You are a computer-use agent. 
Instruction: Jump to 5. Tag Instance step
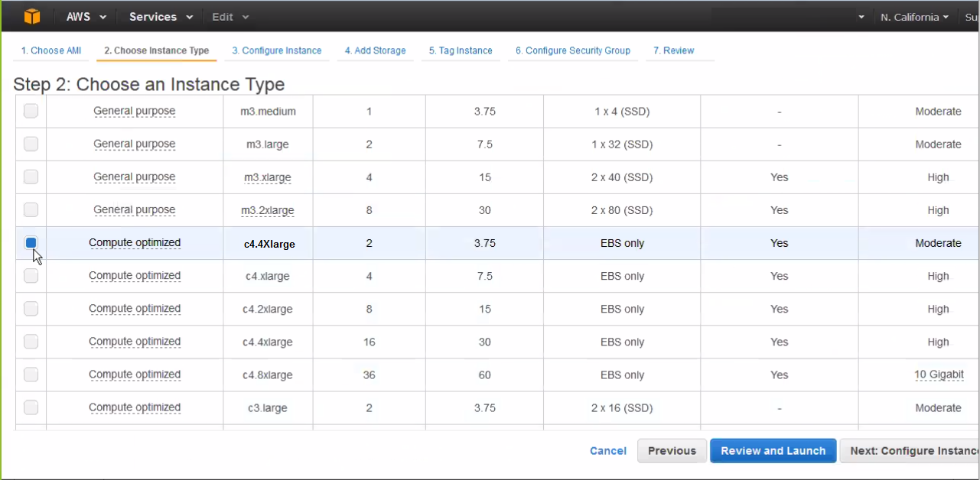pyautogui.click(x=461, y=50)
